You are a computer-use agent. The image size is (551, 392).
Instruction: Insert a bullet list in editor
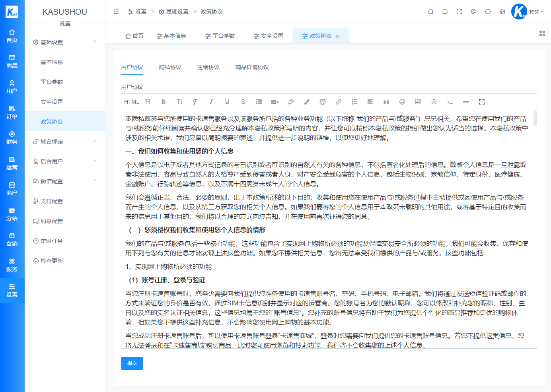coord(354,102)
